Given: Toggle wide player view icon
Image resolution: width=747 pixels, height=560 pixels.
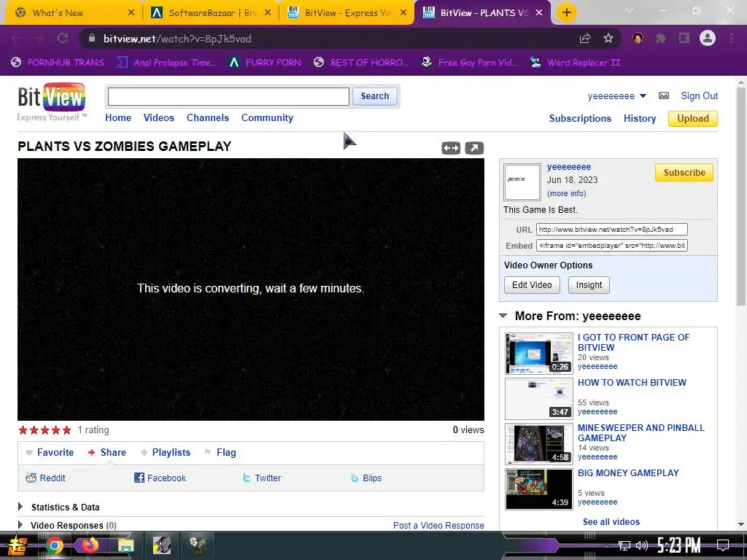Looking at the screenshot, I should (x=451, y=148).
